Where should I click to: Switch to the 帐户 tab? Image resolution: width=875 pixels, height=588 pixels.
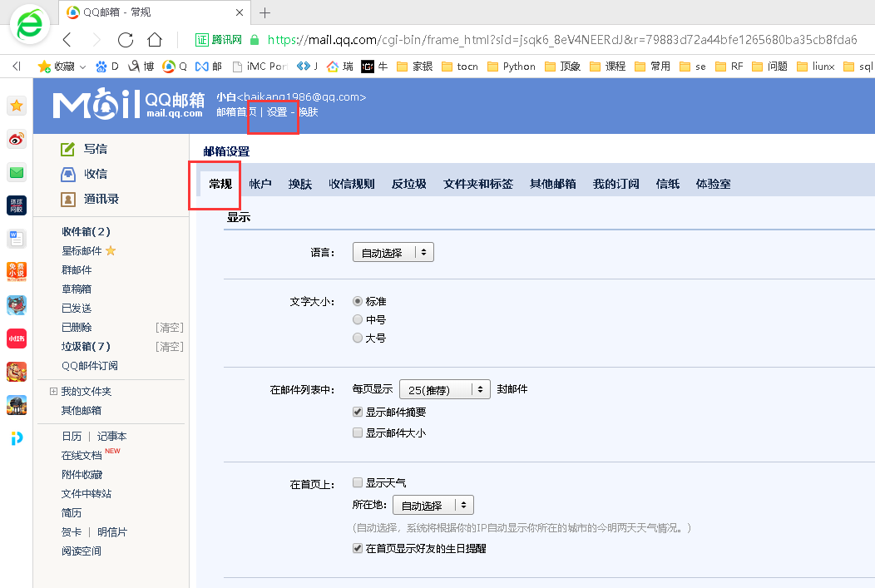[x=260, y=184]
